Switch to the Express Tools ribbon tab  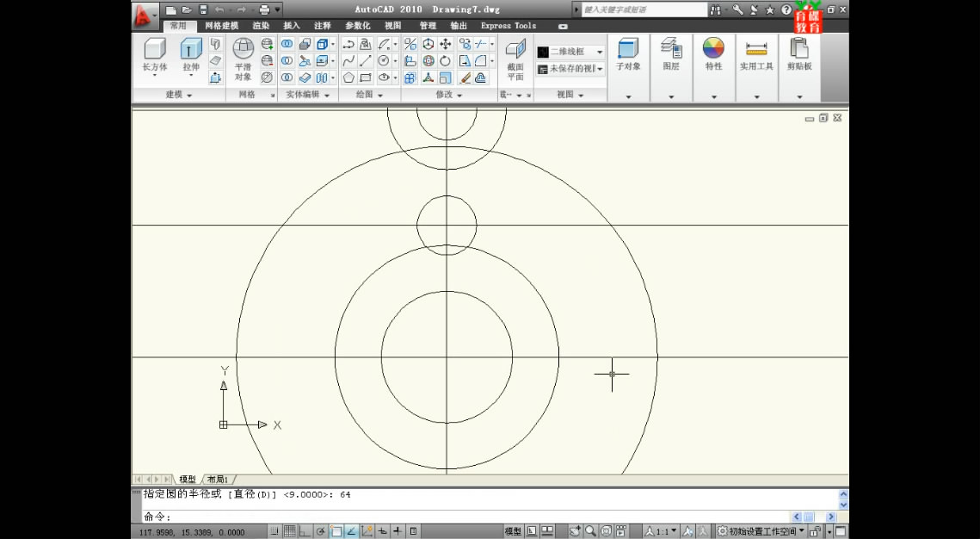tap(508, 26)
